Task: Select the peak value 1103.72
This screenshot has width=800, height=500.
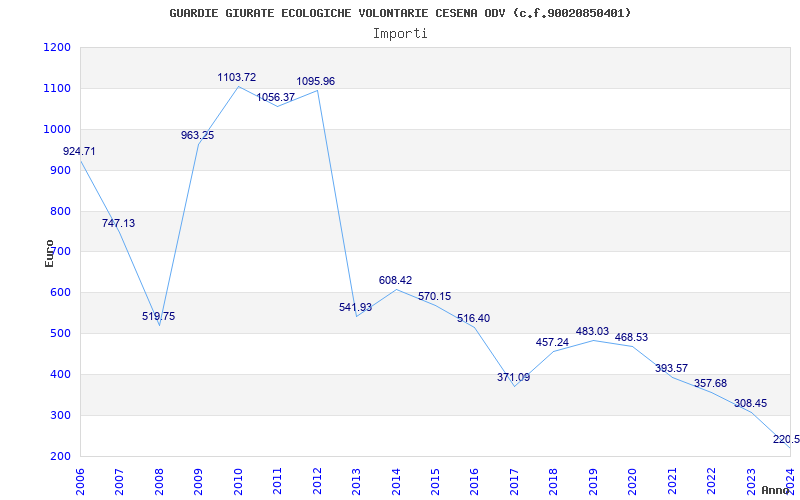Action: (x=237, y=78)
